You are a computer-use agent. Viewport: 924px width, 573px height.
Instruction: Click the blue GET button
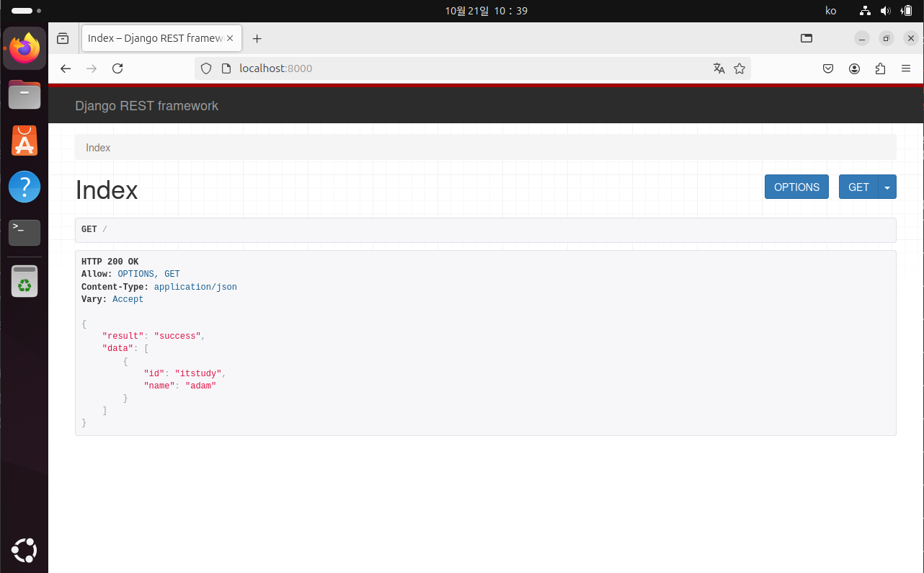click(858, 187)
